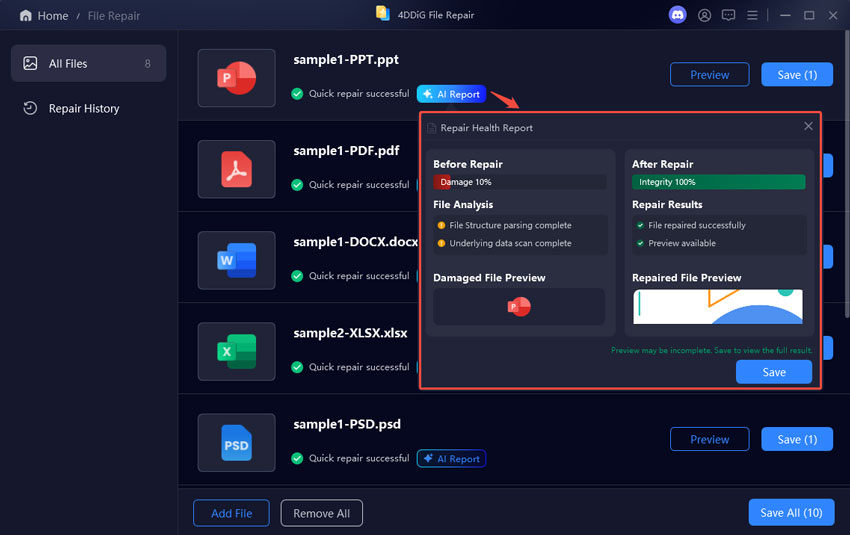Select the All Files sidebar icon

click(x=30, y=63)
